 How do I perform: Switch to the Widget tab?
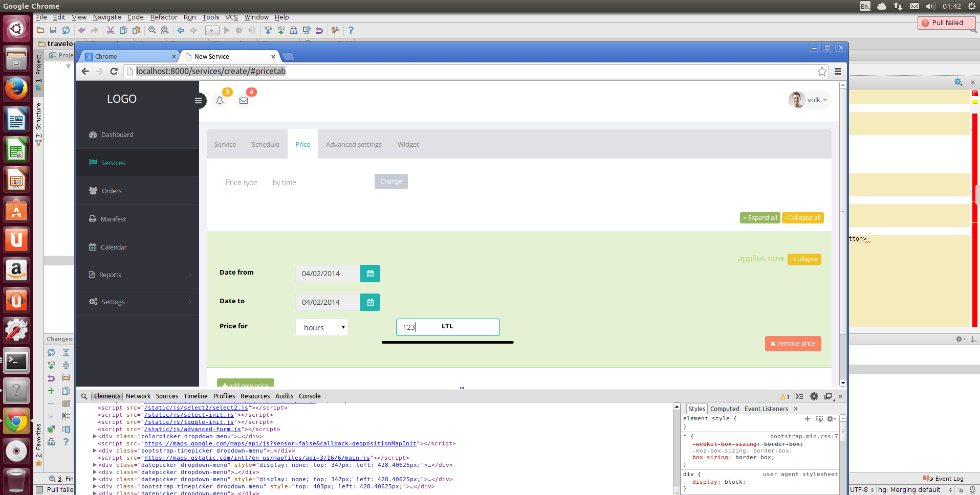(x=408, y=145)
